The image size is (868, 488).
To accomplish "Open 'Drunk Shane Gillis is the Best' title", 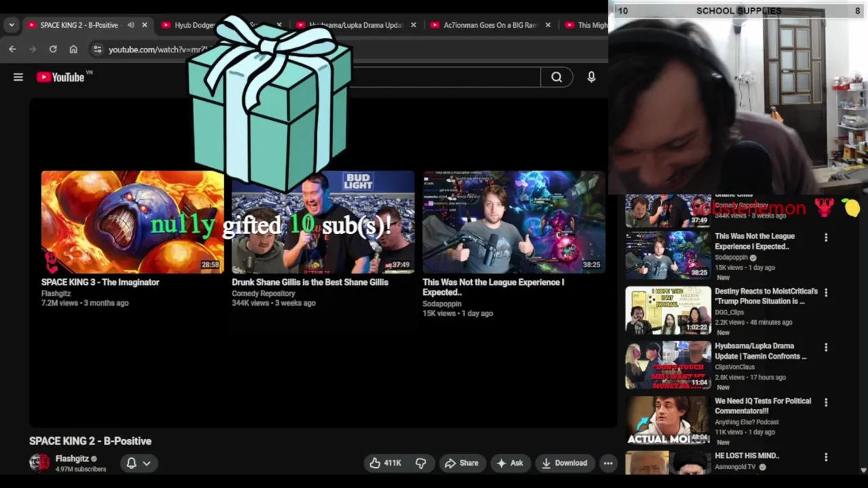I will pos(310,282).
